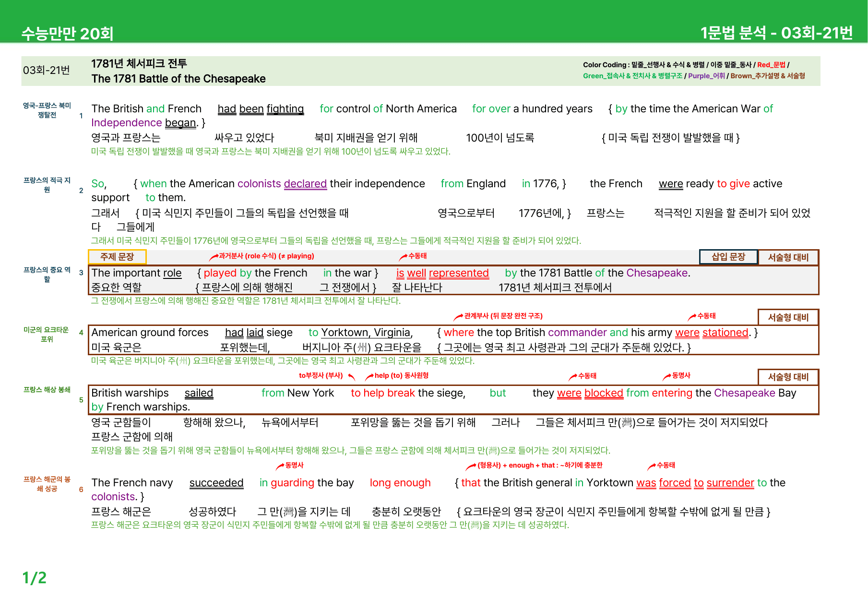Click the red word 'entering'
The image size is (868, 614).
click(x=672, y=393)
